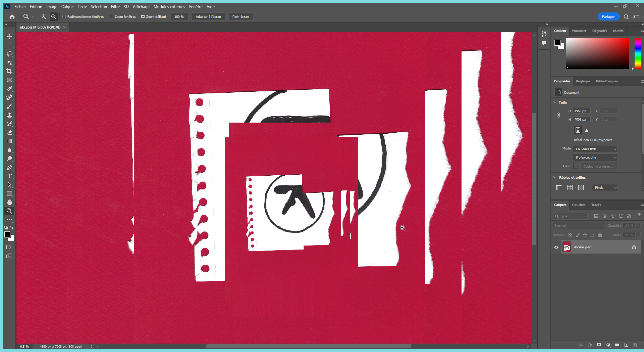Hide the Arrière-plan layer with the eye
Image resolution: width=644 pixels, height=352 pixels.
pos(556,248)
